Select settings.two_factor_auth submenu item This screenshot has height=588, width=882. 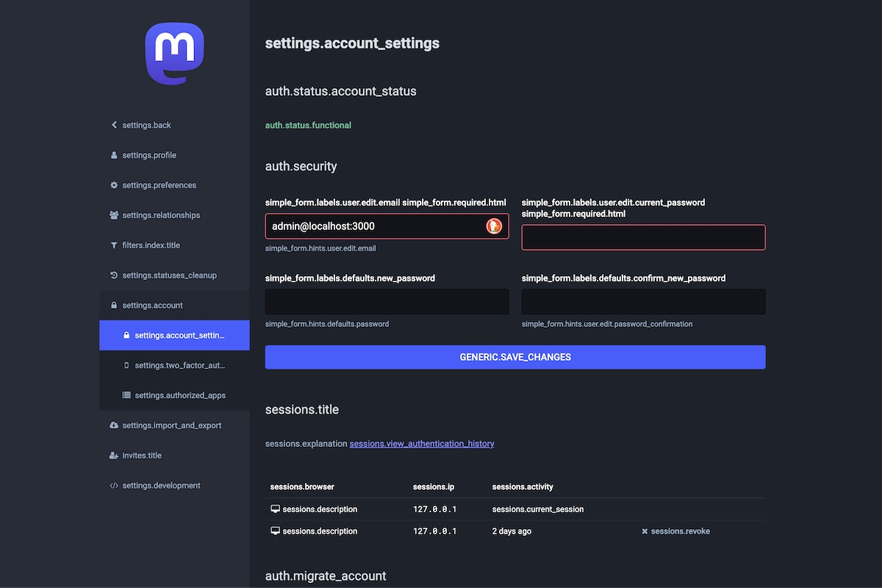pos(179,365)
